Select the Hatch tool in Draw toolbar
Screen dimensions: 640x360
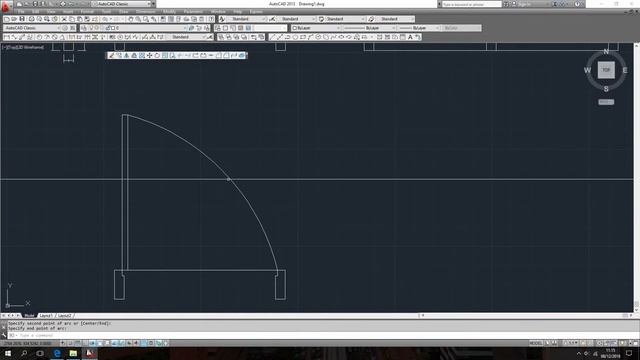pos(379,37)
